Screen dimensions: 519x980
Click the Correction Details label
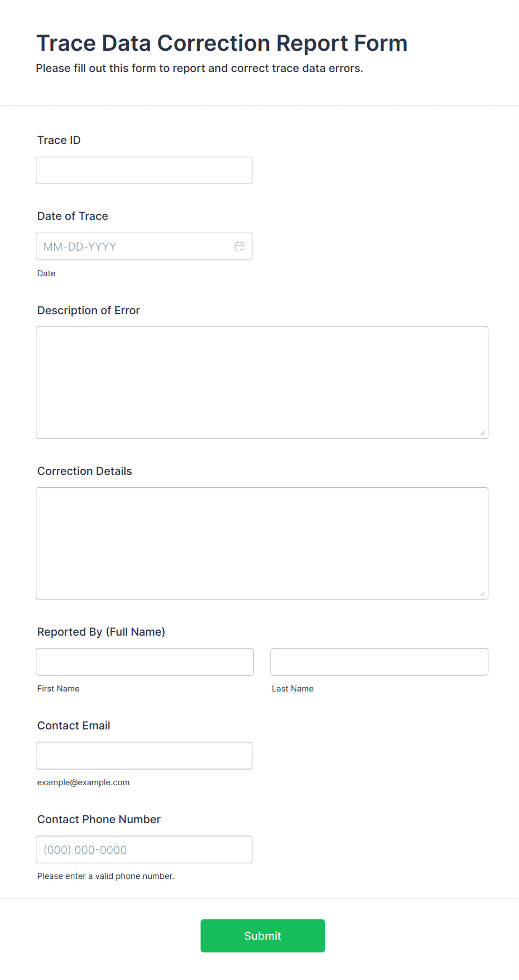tap(85, 471)
